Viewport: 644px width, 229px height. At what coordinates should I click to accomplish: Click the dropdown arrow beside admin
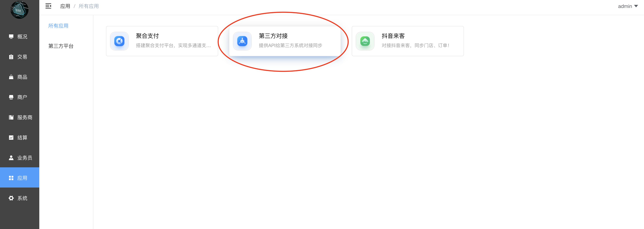click(636, 6)
